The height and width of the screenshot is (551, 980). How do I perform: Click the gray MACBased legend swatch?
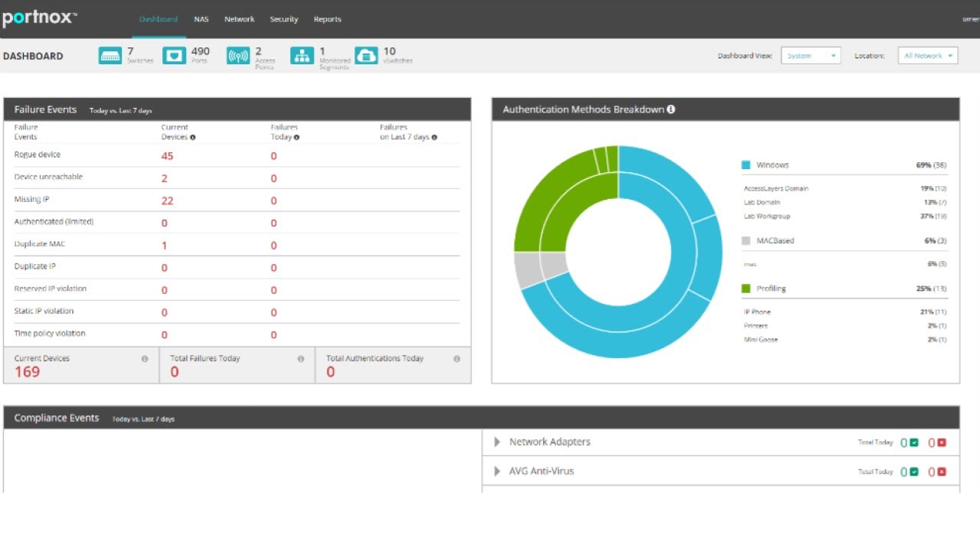(x=746, y=240)
